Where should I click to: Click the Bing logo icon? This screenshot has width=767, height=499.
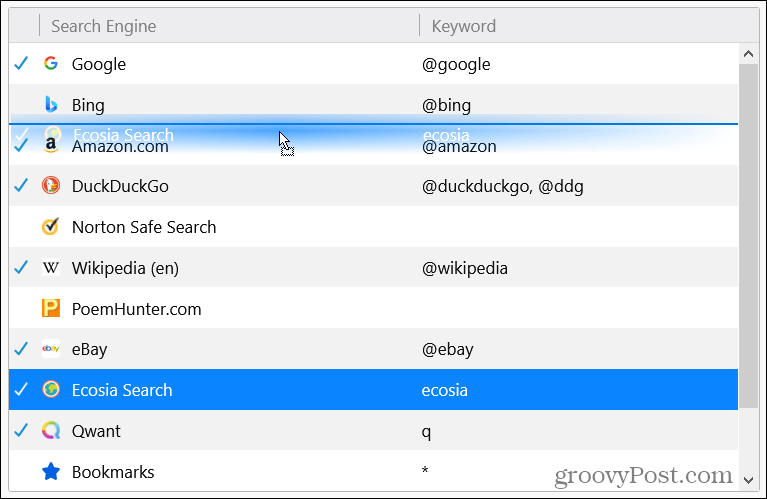click(51, 104)
